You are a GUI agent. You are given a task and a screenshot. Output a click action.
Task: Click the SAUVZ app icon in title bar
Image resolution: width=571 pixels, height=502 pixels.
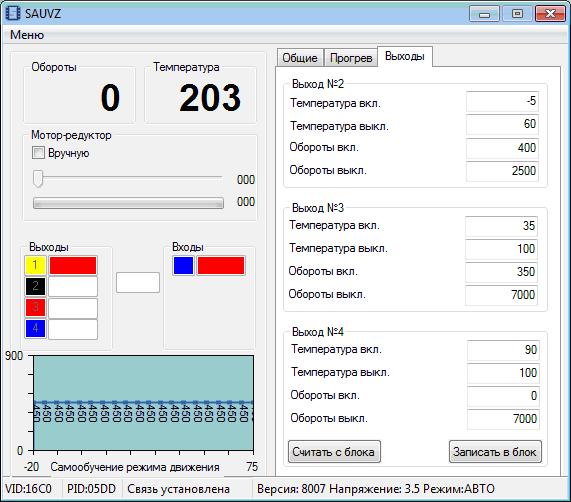13,13
